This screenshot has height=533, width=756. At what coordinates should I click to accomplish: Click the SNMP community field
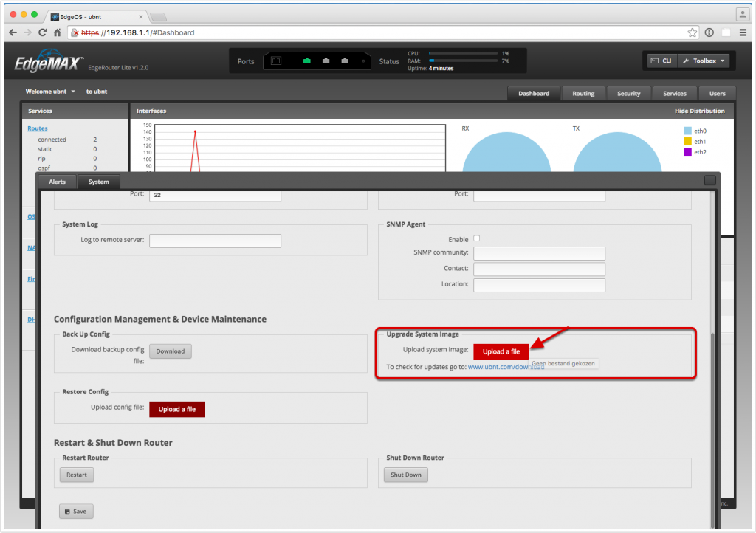coord(539,253)
